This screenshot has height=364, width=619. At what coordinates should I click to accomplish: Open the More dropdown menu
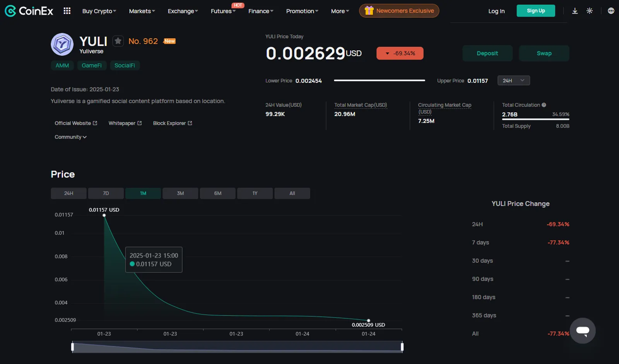(x=340, y=11)
